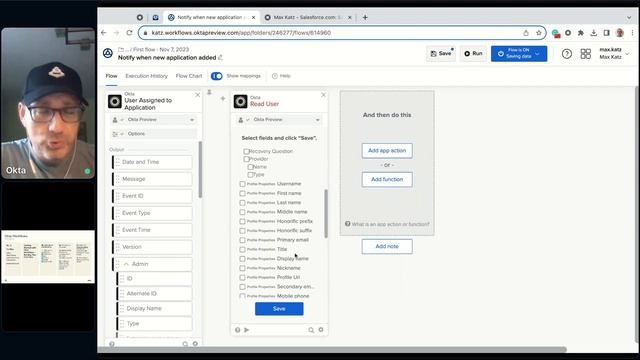Open a new browser tab with plus
The height and width of the screenshot is (360, 640).
365,17
